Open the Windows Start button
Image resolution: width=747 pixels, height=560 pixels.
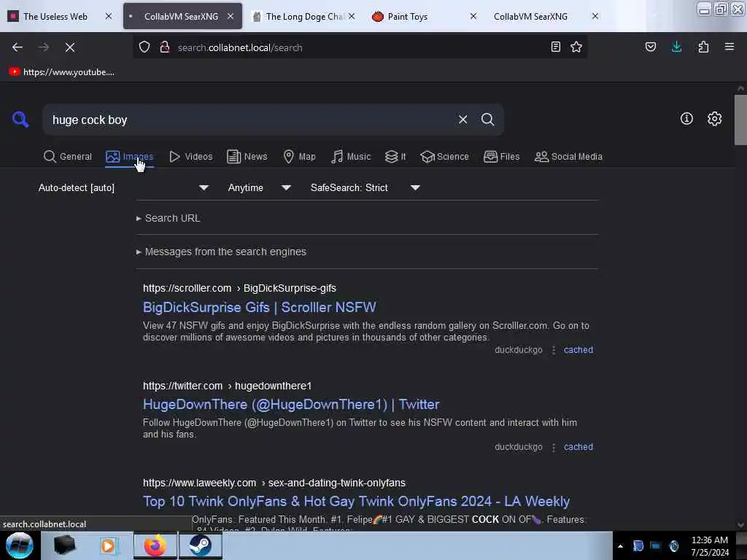(20, 545)
